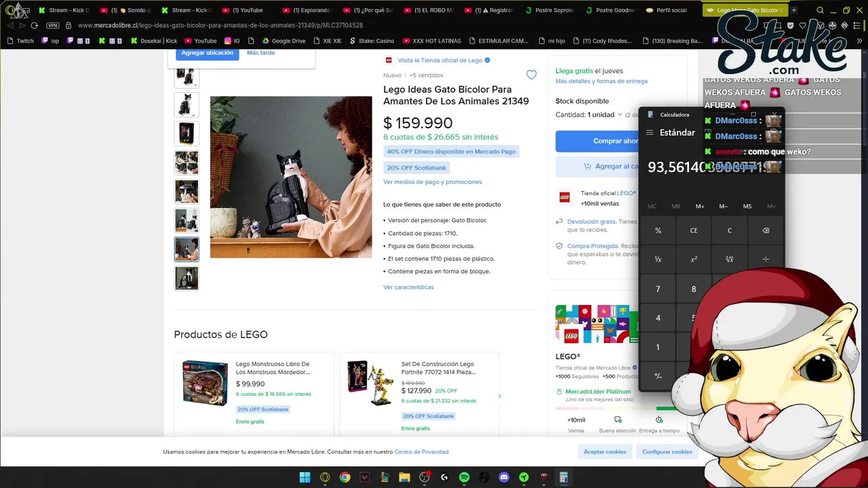Screen dimensions: 868x488
Task: Open OBS Studio from taskbar
Action: (x=425, y=477)
